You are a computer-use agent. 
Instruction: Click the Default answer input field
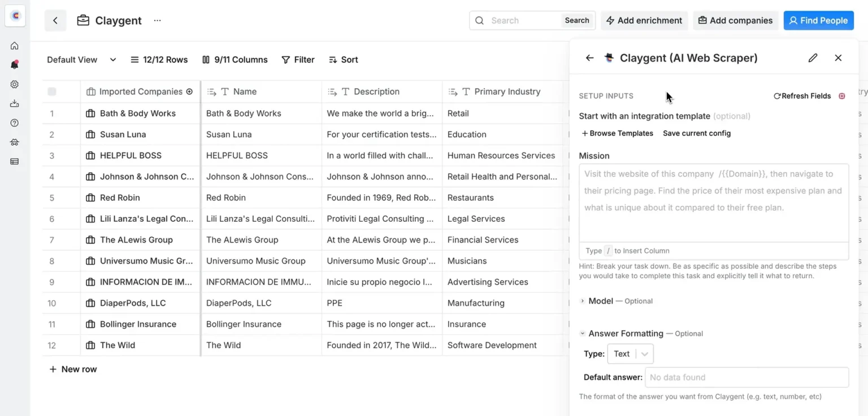(747, 377)
